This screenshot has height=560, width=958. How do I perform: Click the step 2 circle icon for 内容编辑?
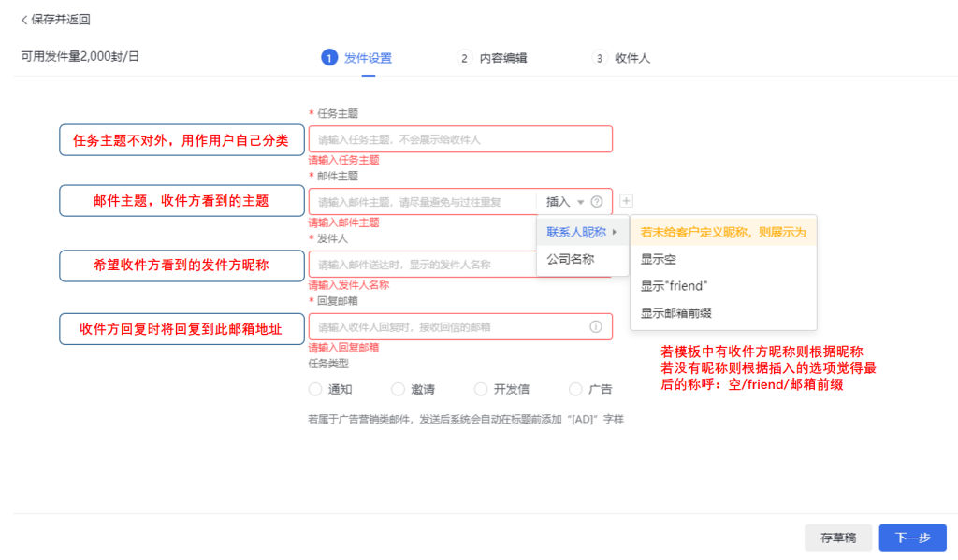[x=464, y=58]
